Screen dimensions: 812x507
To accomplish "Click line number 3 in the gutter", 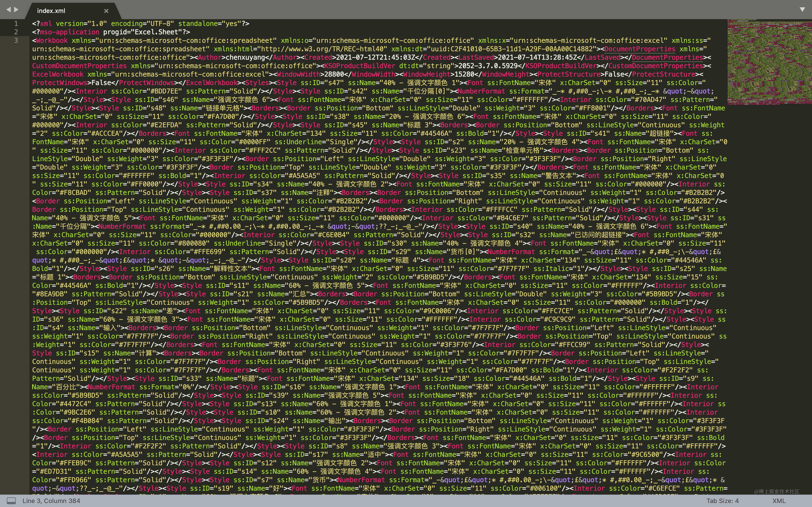I will [16, 40].
